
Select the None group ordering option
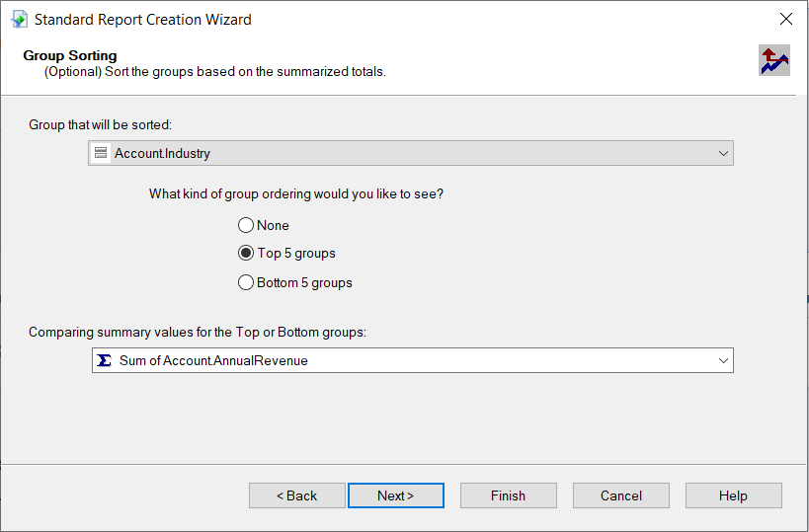tap(246, 225)
